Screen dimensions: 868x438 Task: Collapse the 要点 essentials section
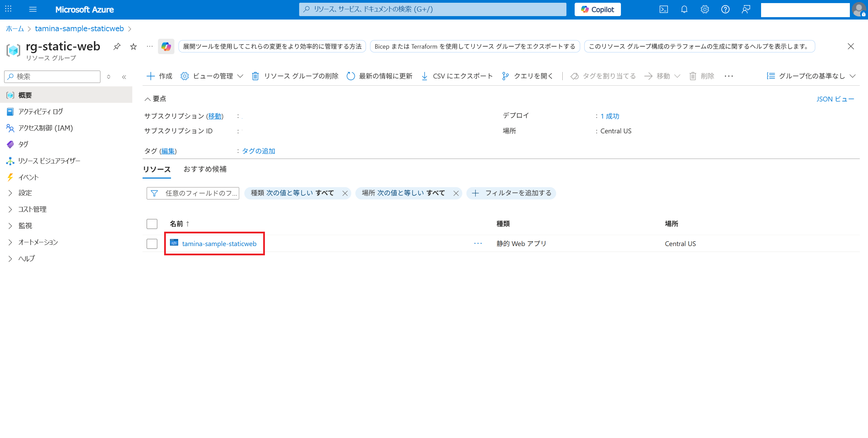[148, 99]
